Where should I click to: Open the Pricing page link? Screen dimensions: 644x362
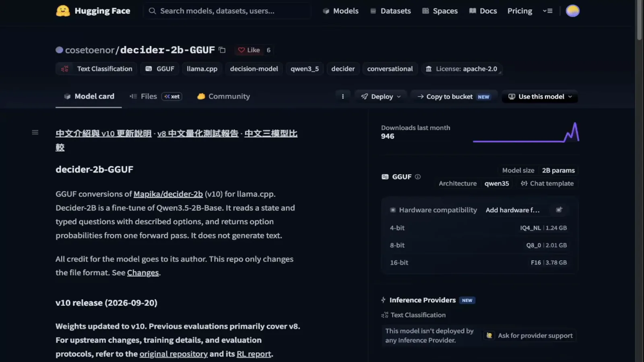pos(520,11)
